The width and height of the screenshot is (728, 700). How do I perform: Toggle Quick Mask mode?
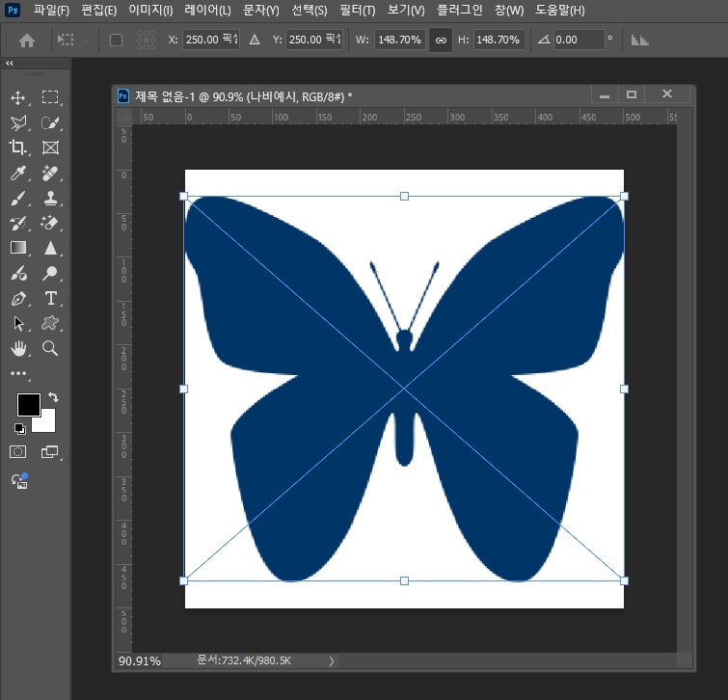pos(18,452)
